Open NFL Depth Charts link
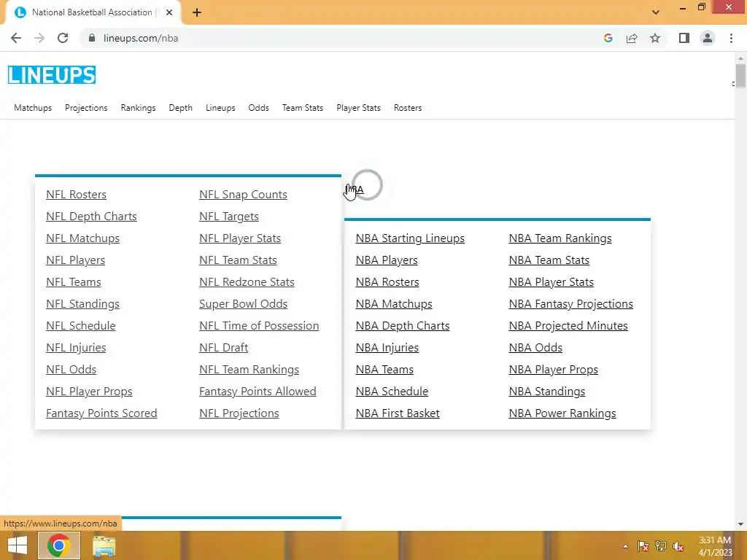The image size is (747, 560). point(91,216)
